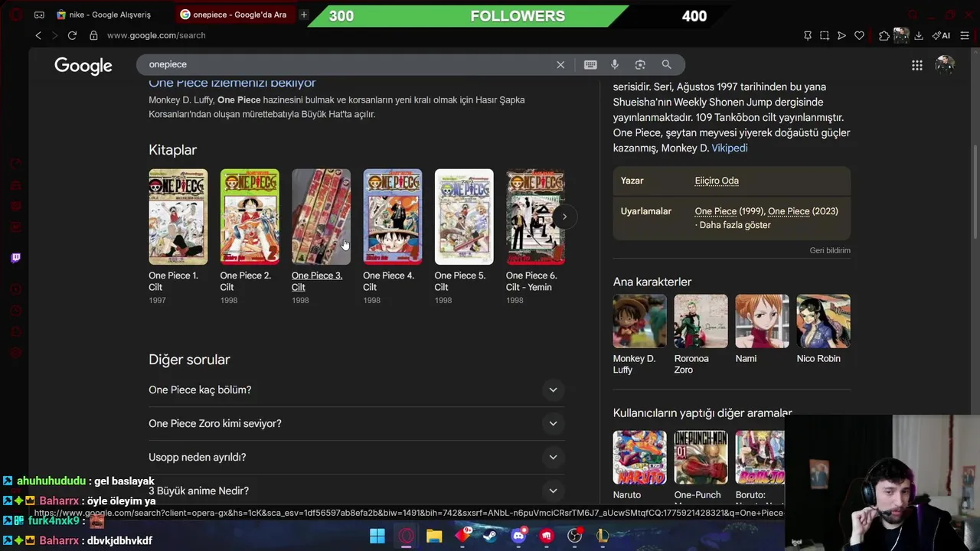Open the Vikipedi link

(x=730, y=148)
